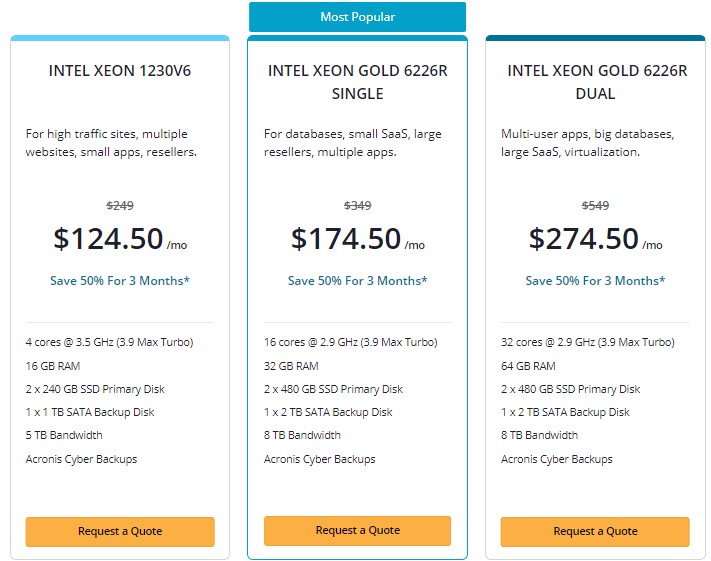The image size is (711, 561).
Task: Click the 64 GB RAM specification
Action: coord(528,366)
